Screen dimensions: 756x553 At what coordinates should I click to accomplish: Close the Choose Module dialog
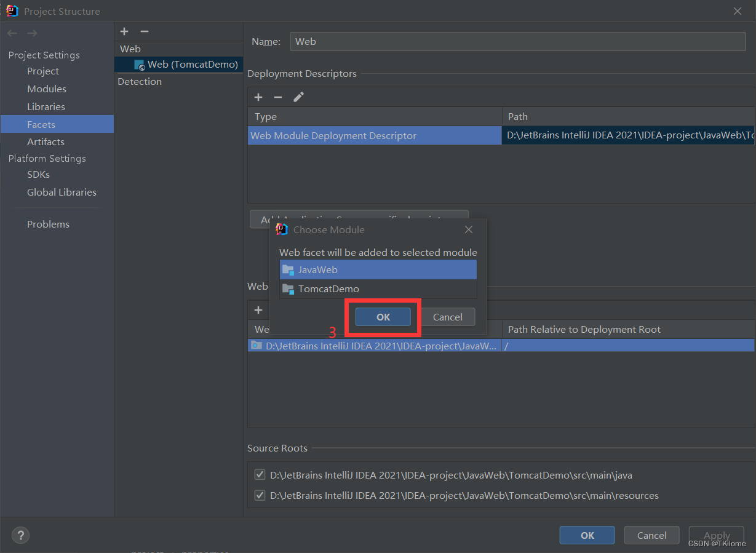coord(469,229)
